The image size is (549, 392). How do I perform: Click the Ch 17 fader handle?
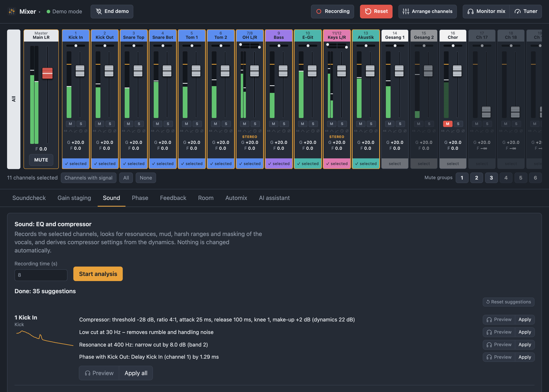coord(486,112)
